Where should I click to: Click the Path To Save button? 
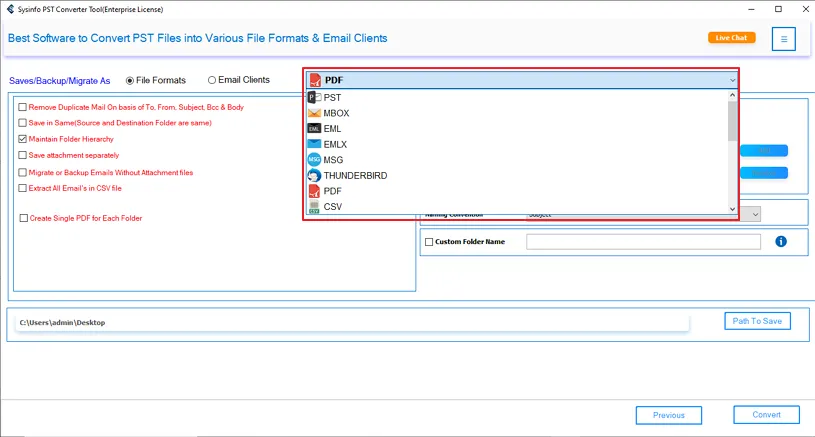pyautogui.click(x=757, y=321)
